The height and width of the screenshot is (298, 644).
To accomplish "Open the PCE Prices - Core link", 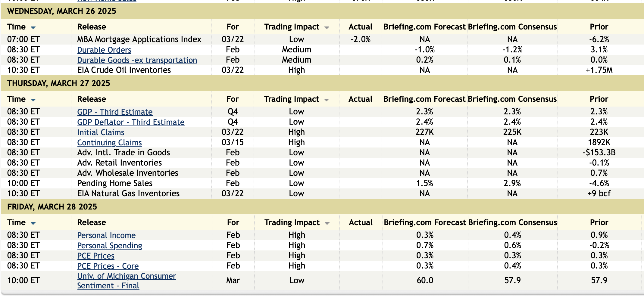I will 108,266.
